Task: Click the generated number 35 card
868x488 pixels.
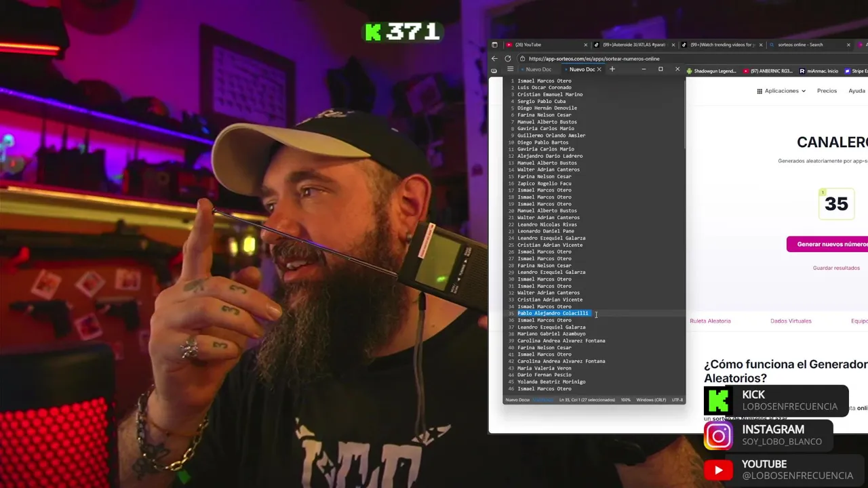Action: (836, 204)
